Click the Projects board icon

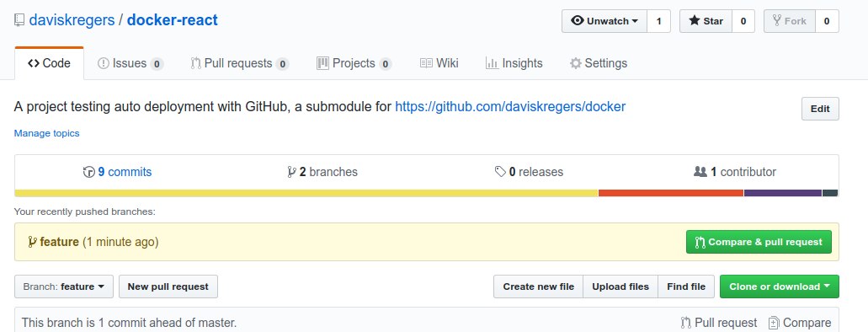[x=322, y=63]
